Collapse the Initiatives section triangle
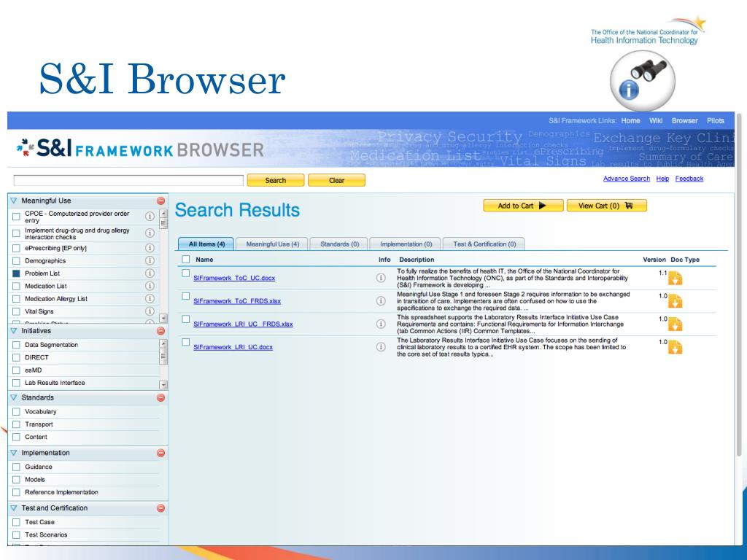This screenshot has height=560, width=747. pyautogui.click(x=13, y=330)
